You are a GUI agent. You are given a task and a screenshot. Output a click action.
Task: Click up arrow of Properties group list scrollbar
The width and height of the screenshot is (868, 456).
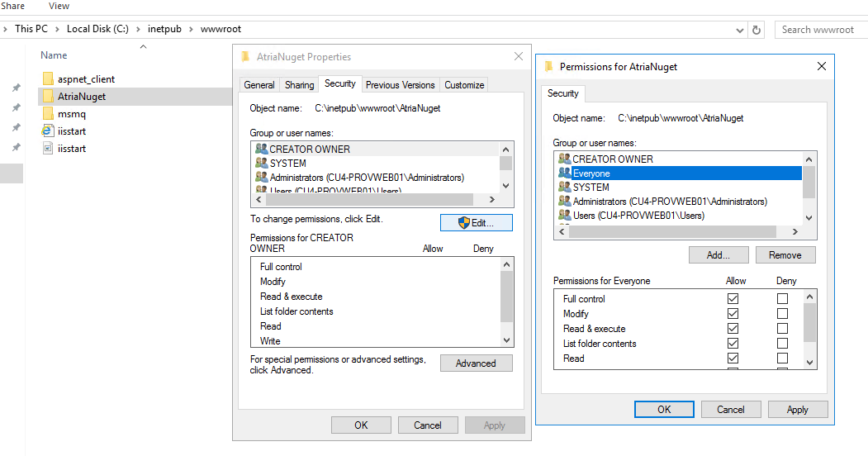coord(505,150)
